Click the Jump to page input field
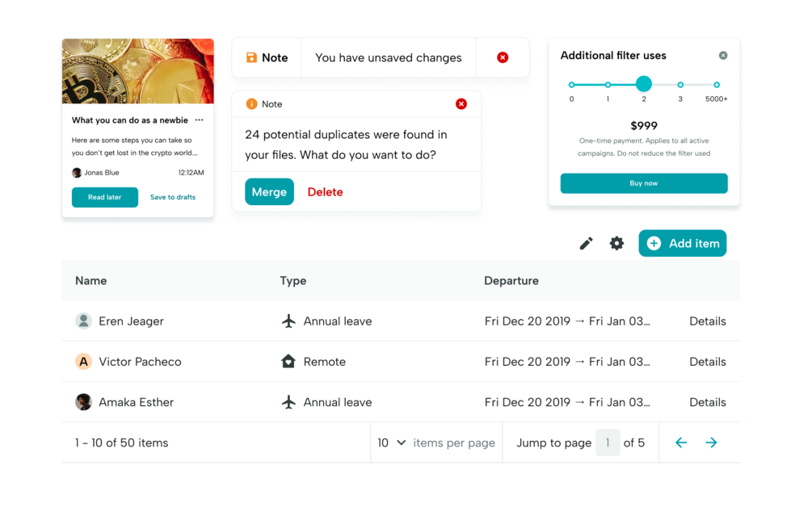The image size is (812, 516). [x=608, y=443]
